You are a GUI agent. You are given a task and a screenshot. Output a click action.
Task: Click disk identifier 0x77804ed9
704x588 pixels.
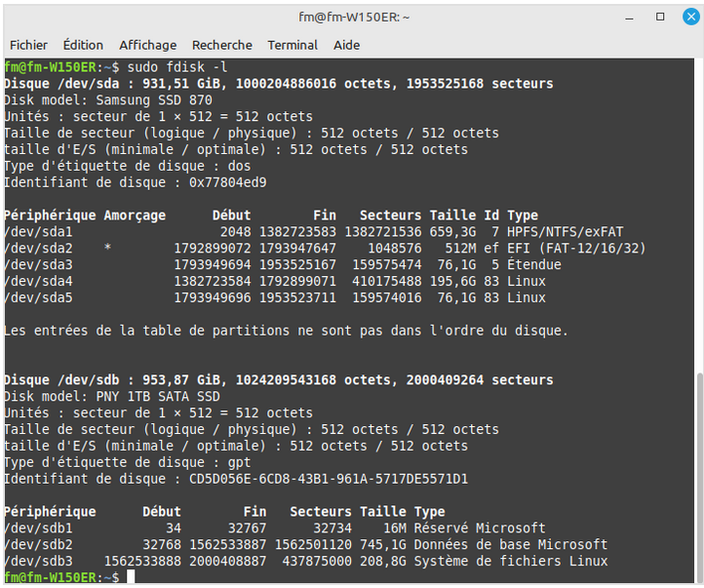pyautogui.click(x=227, y=182)
